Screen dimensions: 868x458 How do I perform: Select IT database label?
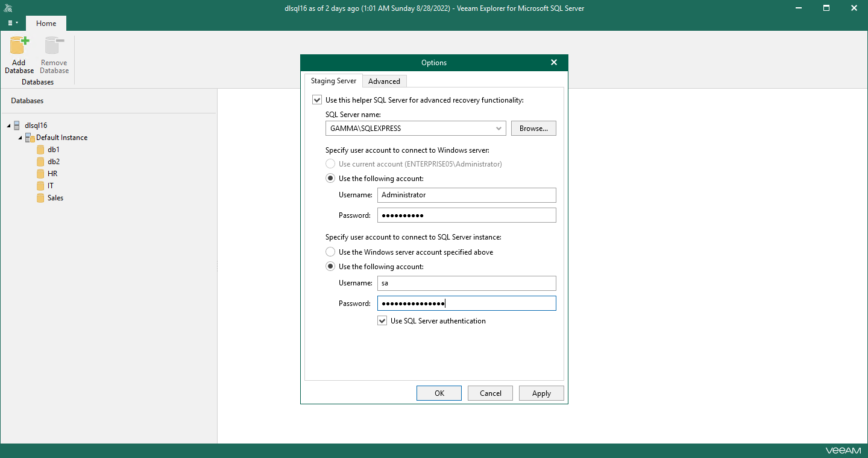tap(51, 186)
